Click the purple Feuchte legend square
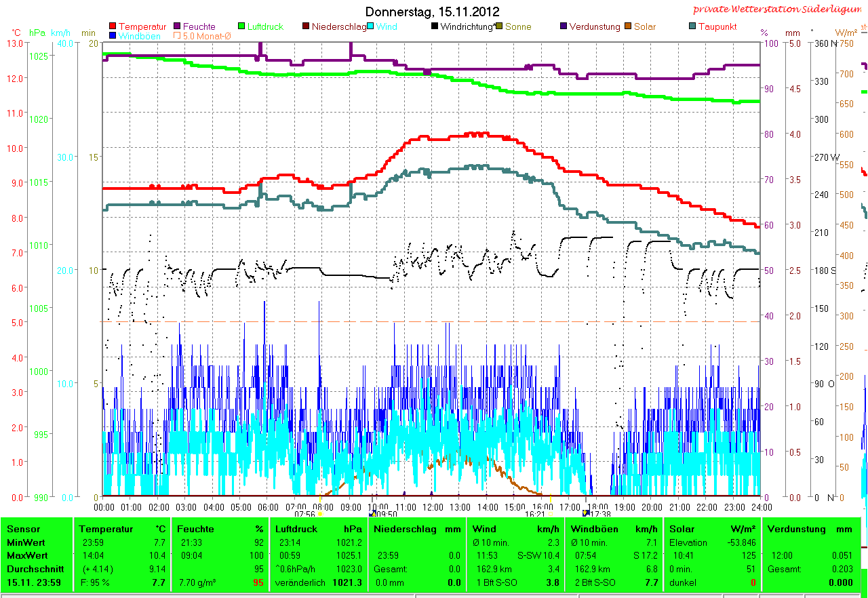 [x=178, y=27]
